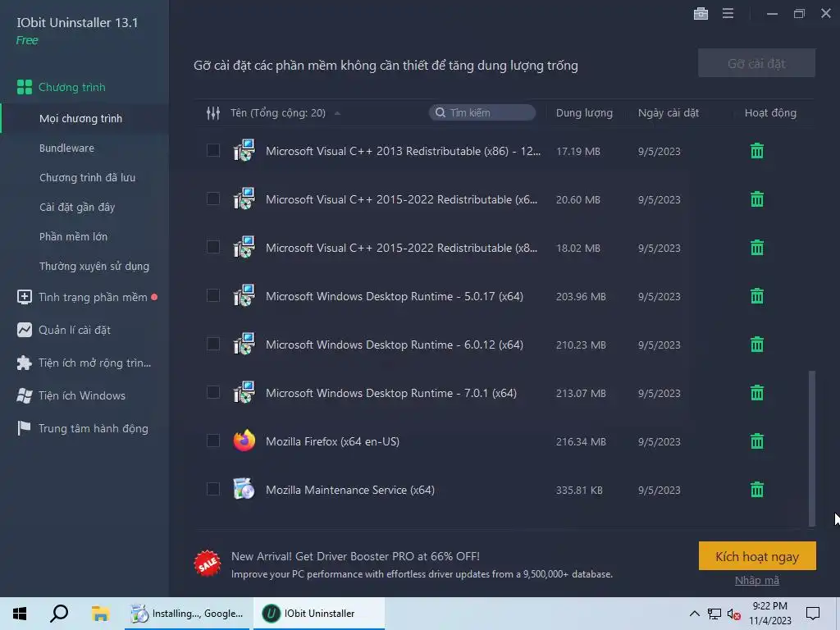This screenshot has height=630, width=840.
Task: Show hidden system tray icons
Action: coord(694,614)
